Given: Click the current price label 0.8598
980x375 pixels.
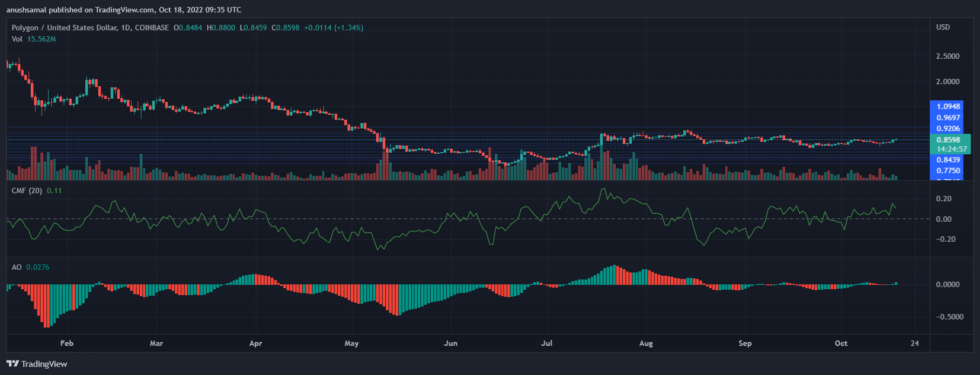Looking at the screenshot, I should [948, 140].
